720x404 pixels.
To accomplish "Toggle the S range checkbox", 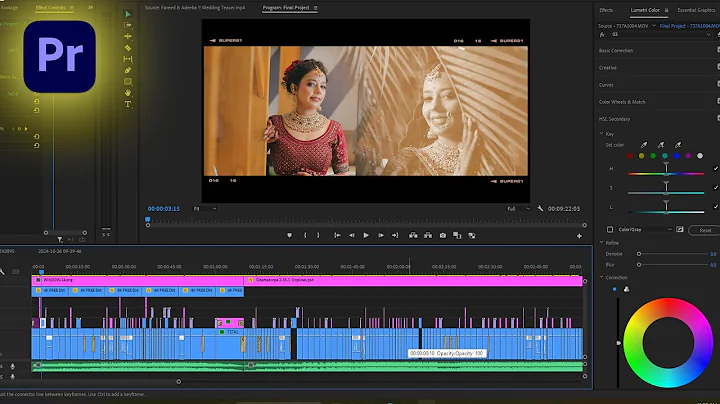I will pyautogui.click(x=715, y=187).
